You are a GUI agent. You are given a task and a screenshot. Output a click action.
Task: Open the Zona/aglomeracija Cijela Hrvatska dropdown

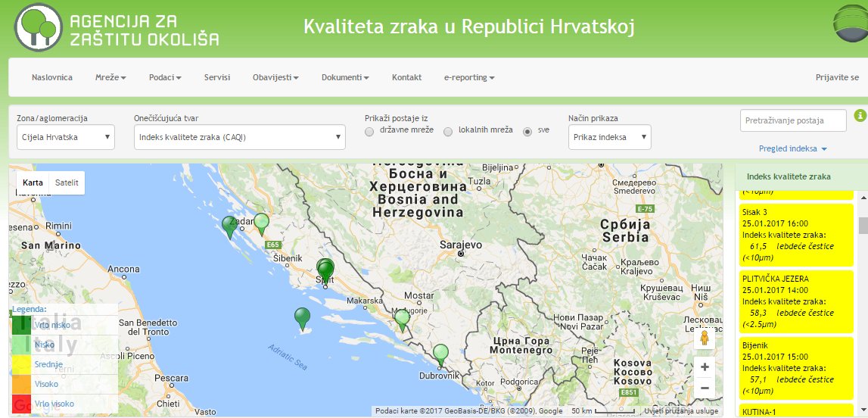pyautogui.click(x=66, y=137)
